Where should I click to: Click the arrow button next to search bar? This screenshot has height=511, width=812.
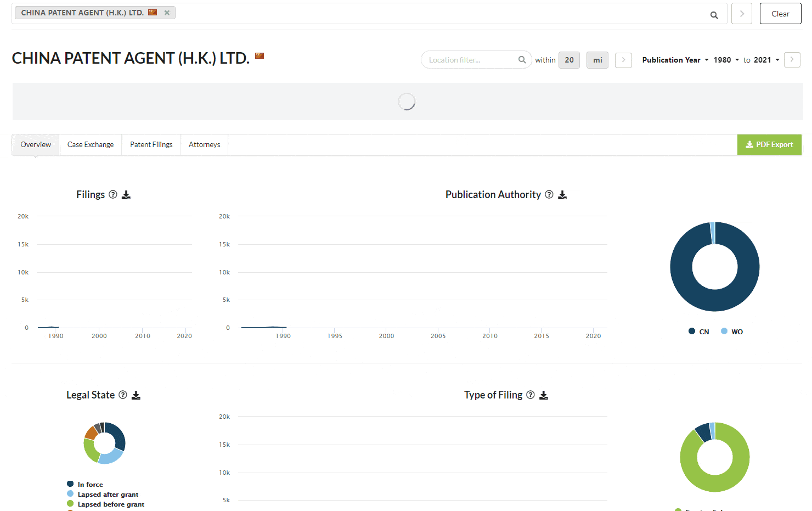coord(742,14)
